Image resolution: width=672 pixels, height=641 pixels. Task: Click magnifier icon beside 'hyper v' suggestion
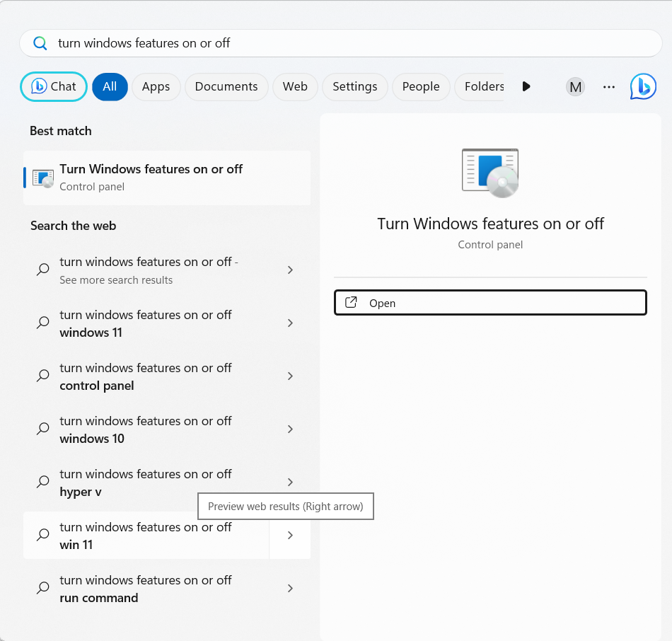pyautogui.click(x=43, y=483)
